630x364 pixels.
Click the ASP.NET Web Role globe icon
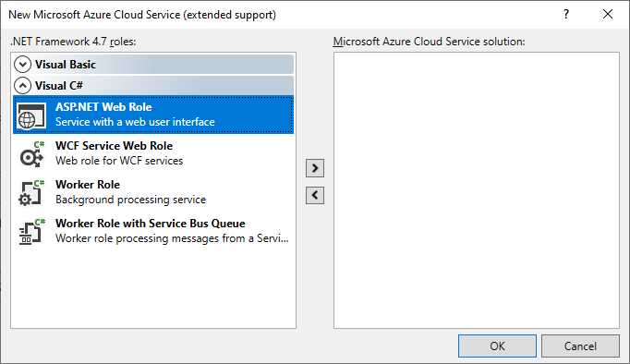tap(31, 115)
